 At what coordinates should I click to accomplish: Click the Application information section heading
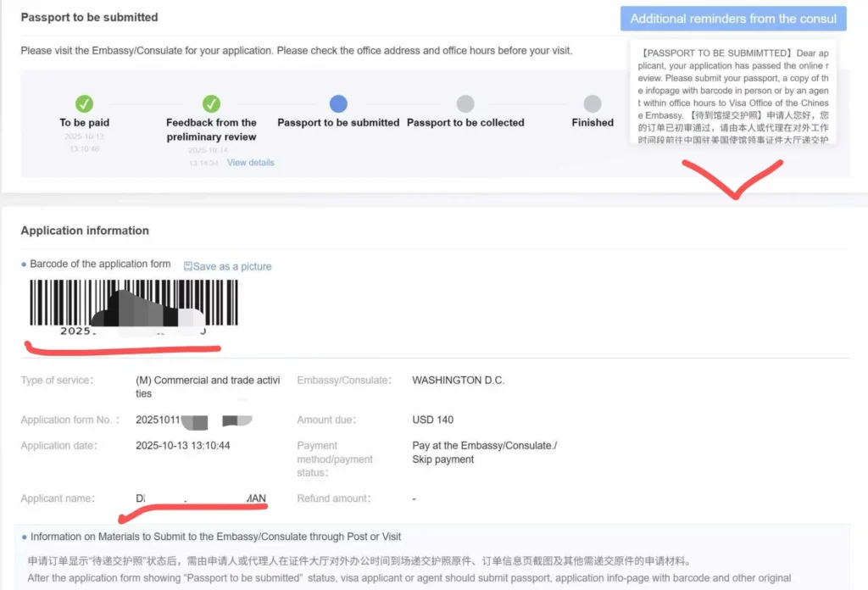click(85, 231)
